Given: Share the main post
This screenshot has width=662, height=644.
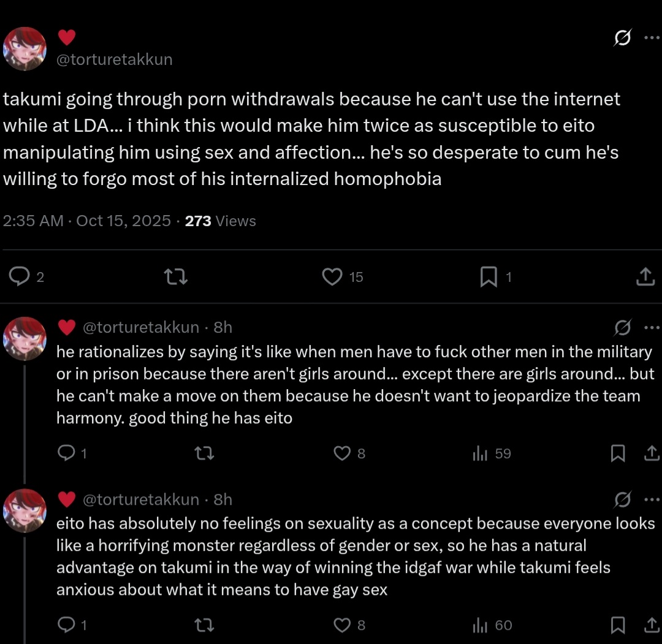Looking at the screenshot, I should pyautogui.click(x=645, y=277).
